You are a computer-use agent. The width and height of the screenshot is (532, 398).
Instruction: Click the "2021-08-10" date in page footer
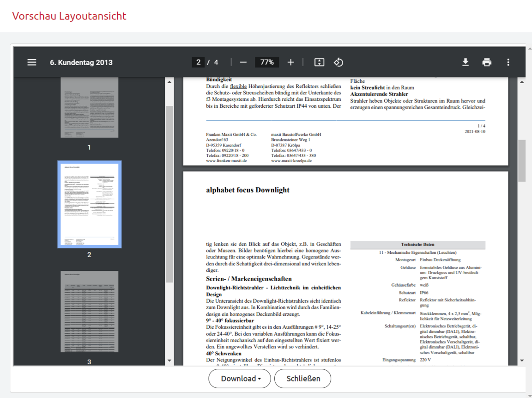point(475,131)
